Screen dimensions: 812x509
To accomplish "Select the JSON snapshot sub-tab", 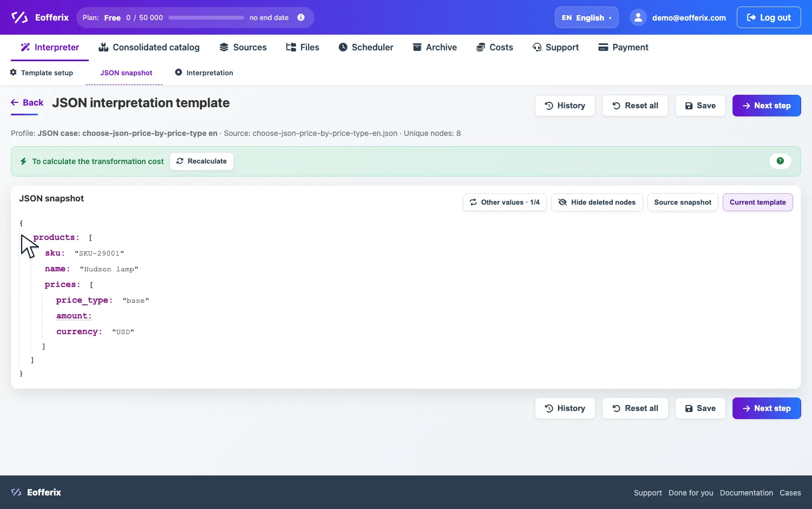I will pos(126,73).
